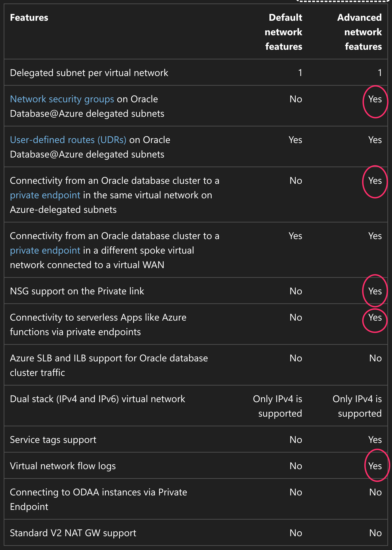Click circled 'Yes' for NSG support on Private link

point(375,291)
